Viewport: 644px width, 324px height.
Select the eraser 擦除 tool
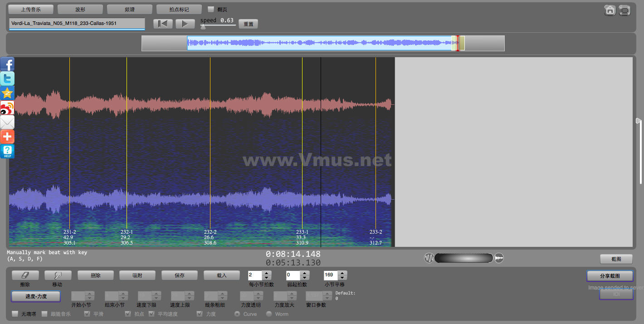pyautogui.click(x=25, y=275)
